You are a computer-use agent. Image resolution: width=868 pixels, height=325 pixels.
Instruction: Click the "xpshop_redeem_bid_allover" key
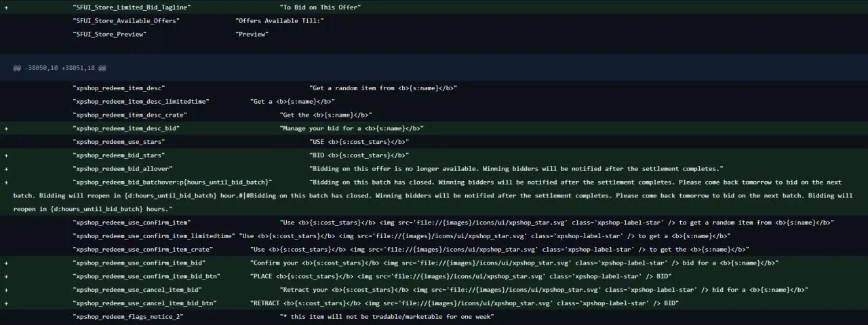[123, 169]
